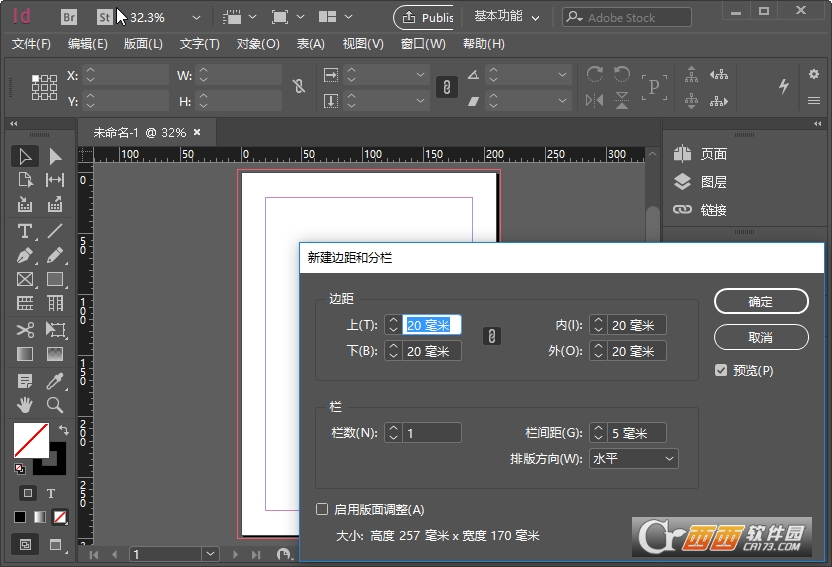Select the Line tool
The height and width of the screenshot is (567, 832).
click(55, 231)
